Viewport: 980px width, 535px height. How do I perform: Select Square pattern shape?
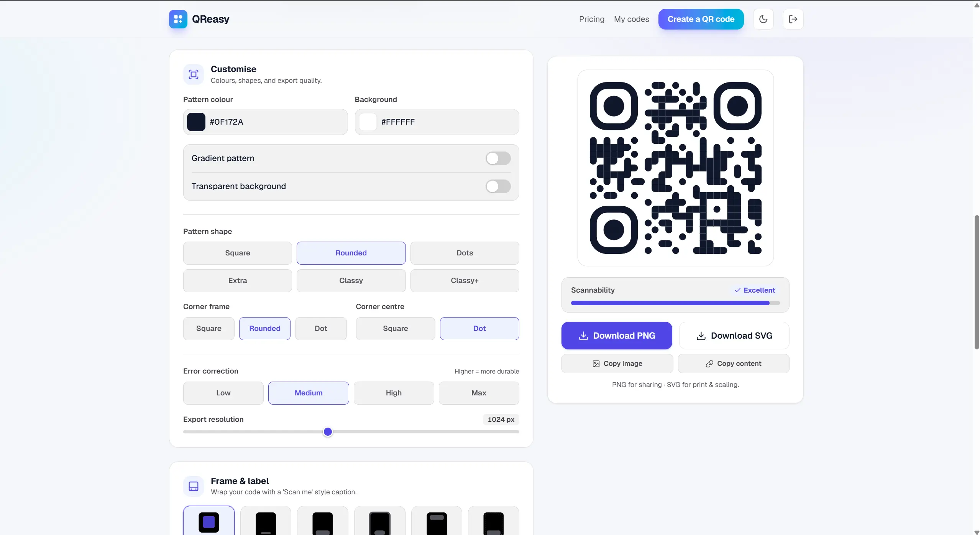click(x=238, y=253)
